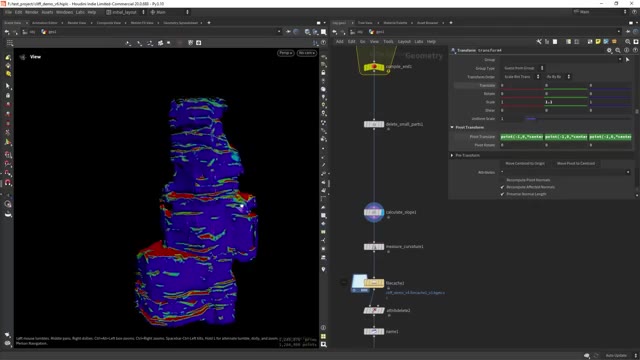
Task: Switch to the Material Palette tab
Action: pos(395,23)
